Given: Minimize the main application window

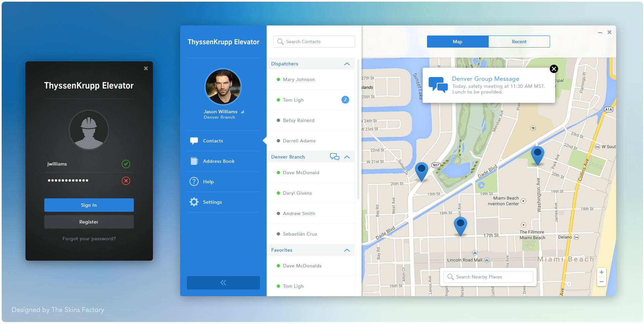Looking at the screenshot, I should point(600,33).
